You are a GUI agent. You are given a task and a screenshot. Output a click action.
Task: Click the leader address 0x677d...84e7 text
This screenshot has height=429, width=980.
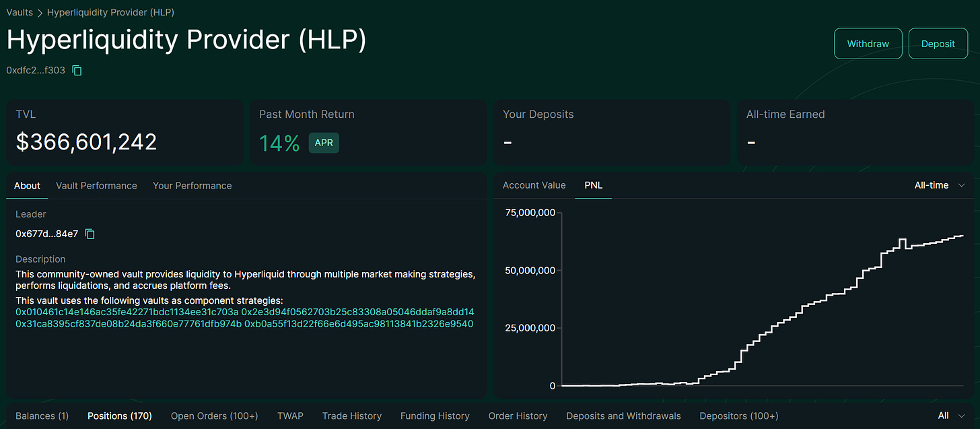[x=47, y=234]
